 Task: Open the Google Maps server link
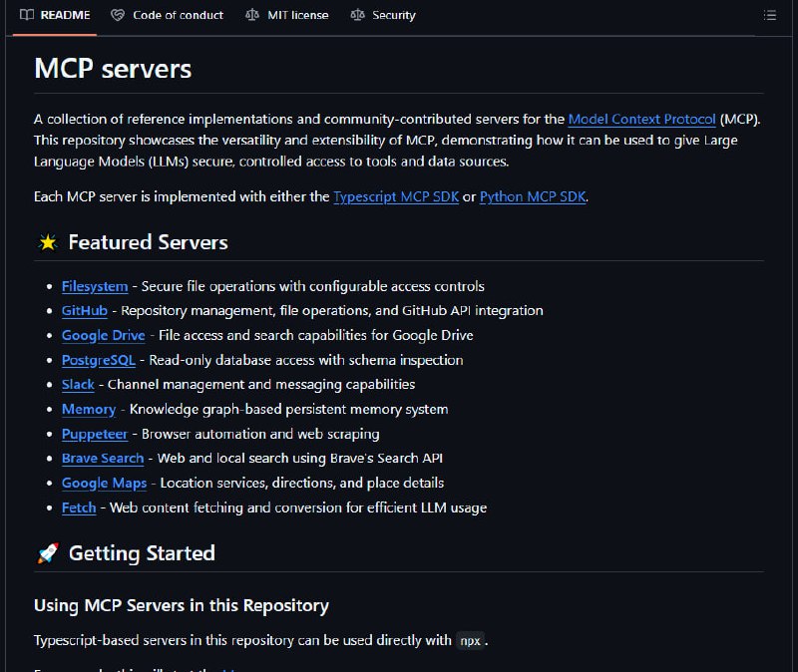point(104,484)
